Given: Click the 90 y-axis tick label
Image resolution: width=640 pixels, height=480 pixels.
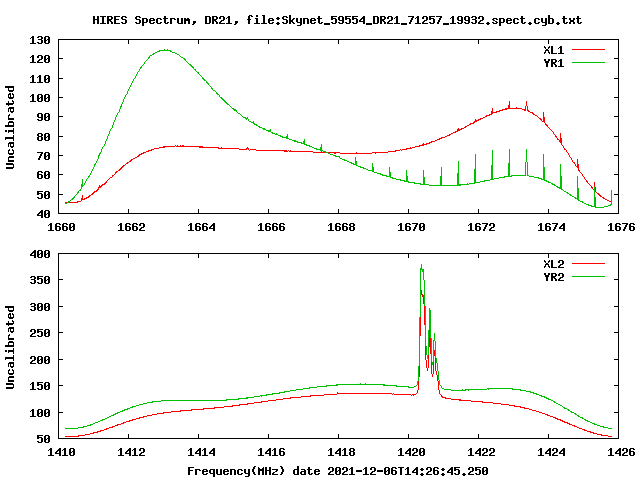Looking at the screenshot, I should pos(43,117).
